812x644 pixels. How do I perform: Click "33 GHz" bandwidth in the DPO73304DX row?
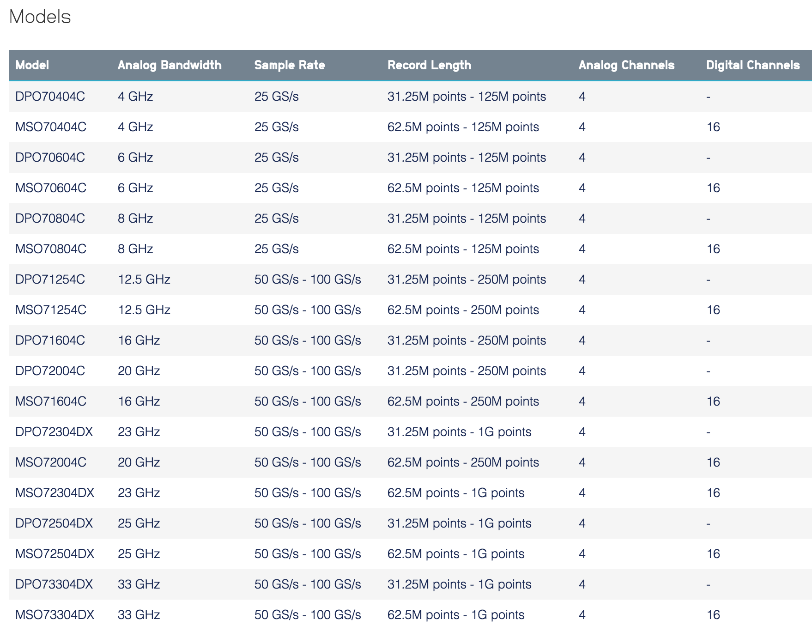(x=139, y=584)
